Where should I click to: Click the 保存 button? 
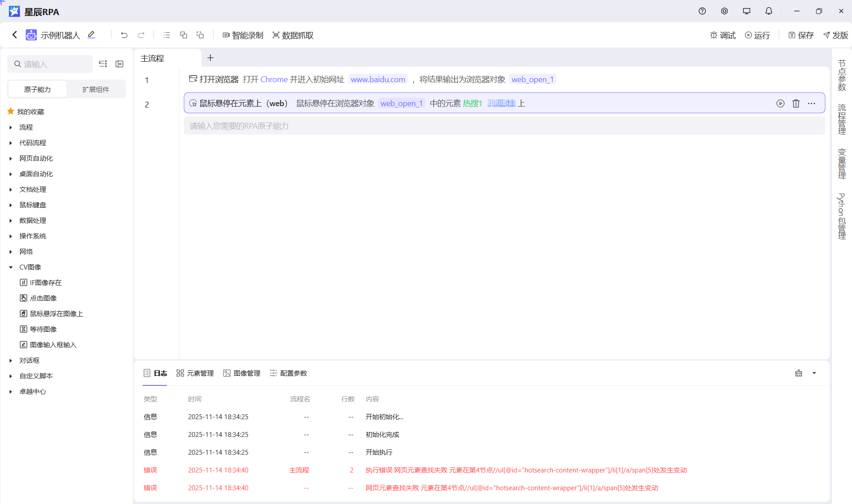(x=801, y=35)
